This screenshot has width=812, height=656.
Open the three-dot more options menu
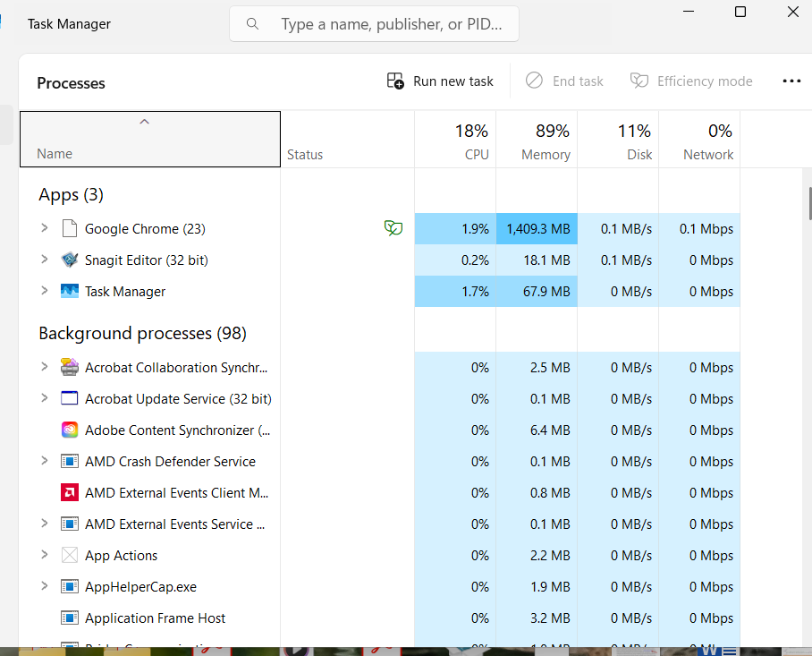pos(791,81)
